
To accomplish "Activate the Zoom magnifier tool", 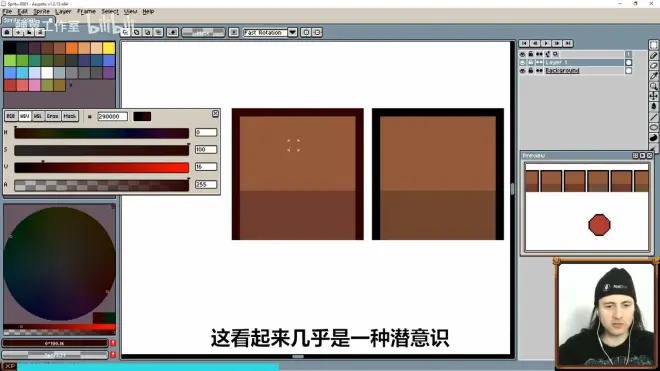I will point(653,86).
